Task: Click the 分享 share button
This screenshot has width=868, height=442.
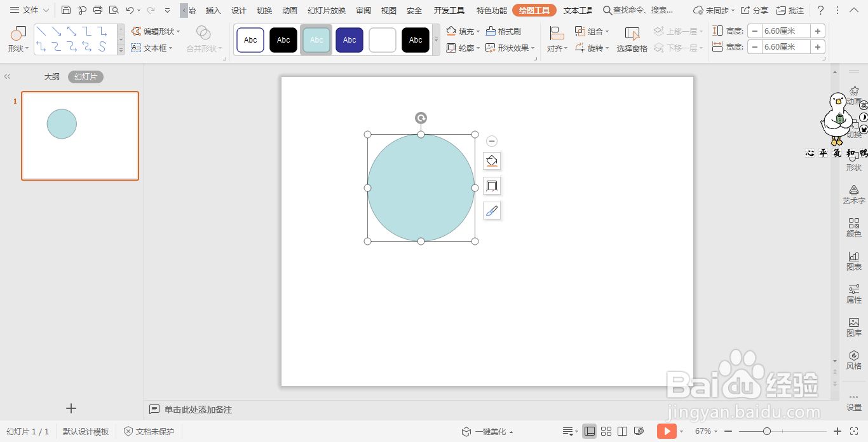Action: click(754, 10)
